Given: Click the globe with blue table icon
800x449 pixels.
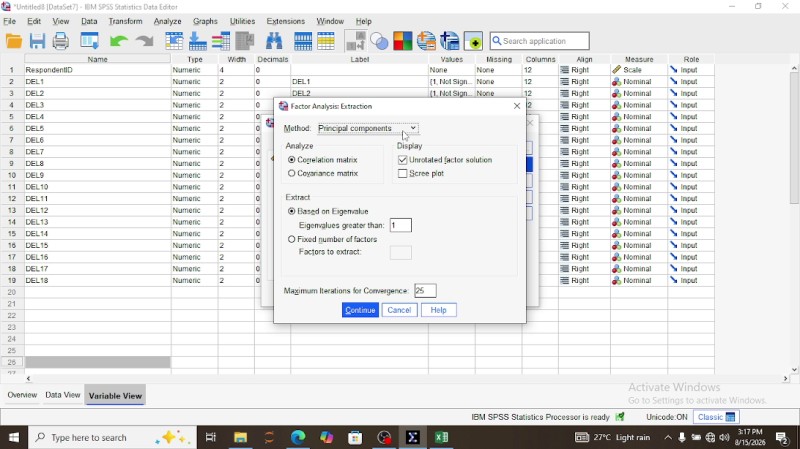Looking at the screenshot, I should coord(450,41).
